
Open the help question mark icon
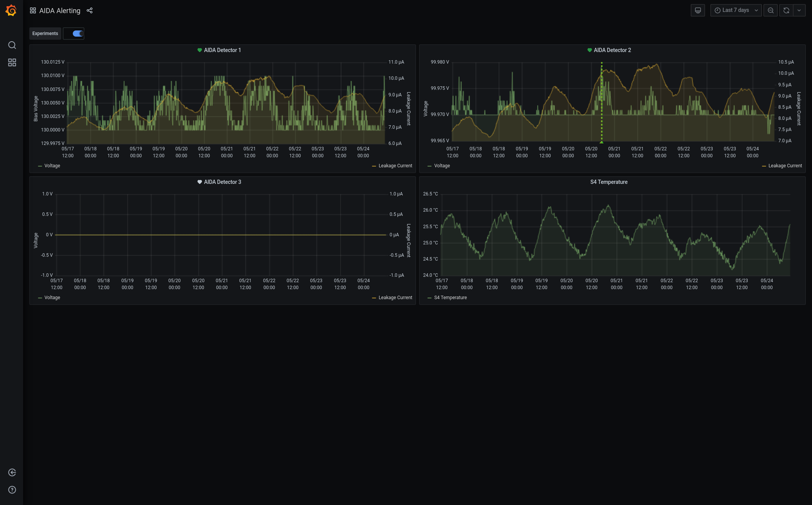(12, 490)
